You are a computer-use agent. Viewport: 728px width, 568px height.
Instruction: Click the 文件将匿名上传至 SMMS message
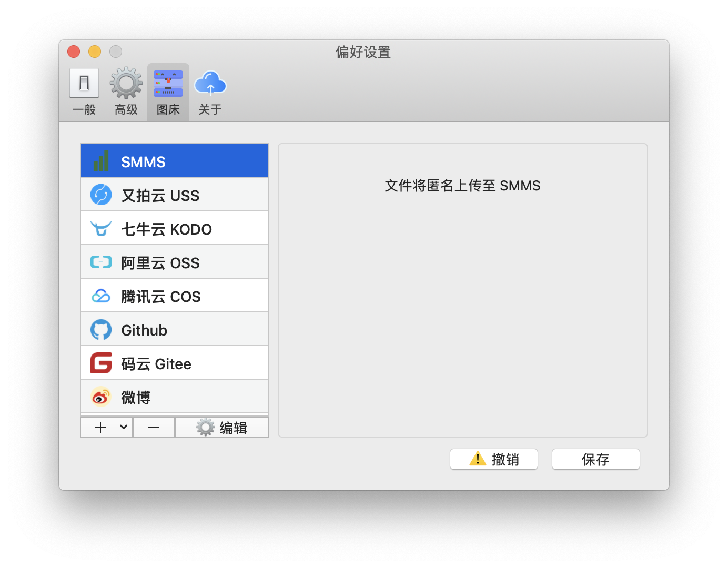pos(463,186)
